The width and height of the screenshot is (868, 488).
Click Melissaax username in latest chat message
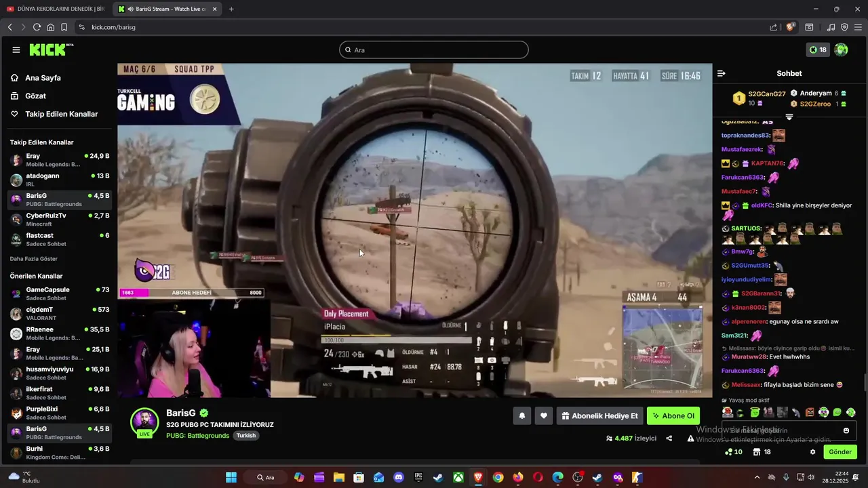[747, 385]
